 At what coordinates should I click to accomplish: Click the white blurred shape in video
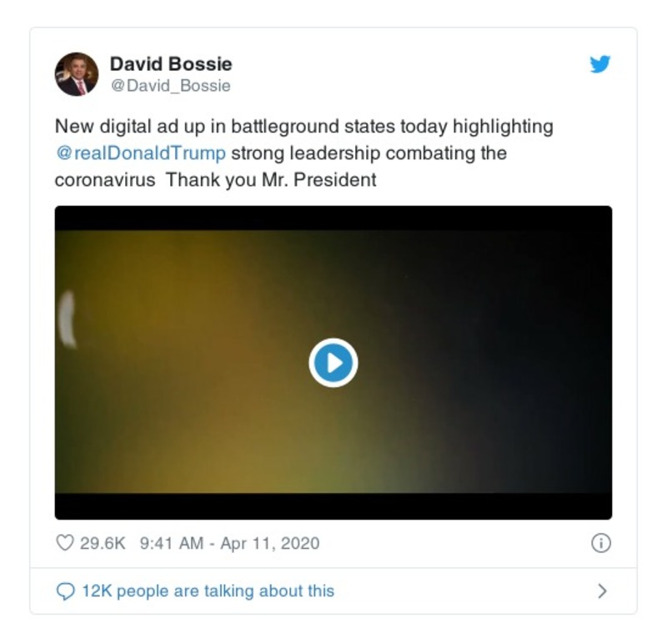pyautogui.click(x=67, y=319)
